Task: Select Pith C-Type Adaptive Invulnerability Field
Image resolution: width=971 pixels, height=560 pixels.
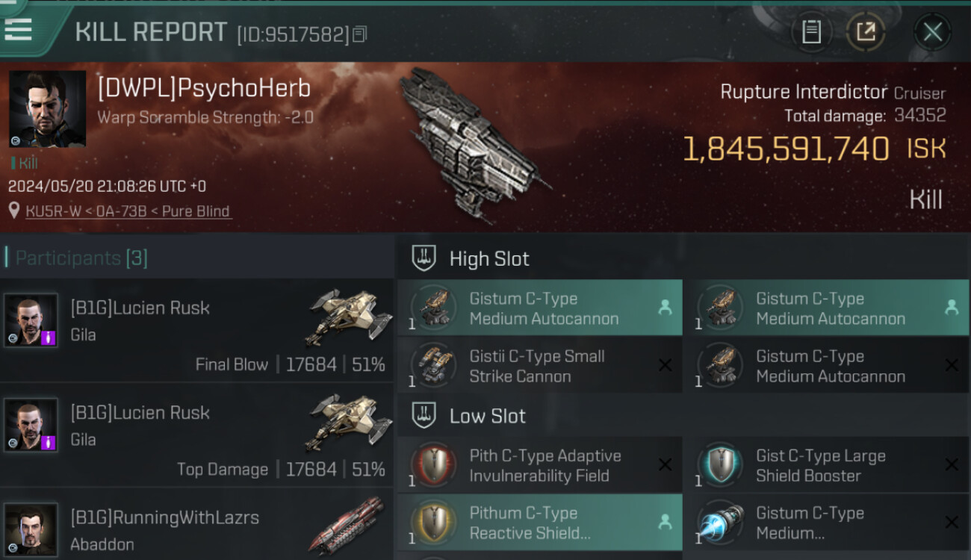Action: coord(540,466)
